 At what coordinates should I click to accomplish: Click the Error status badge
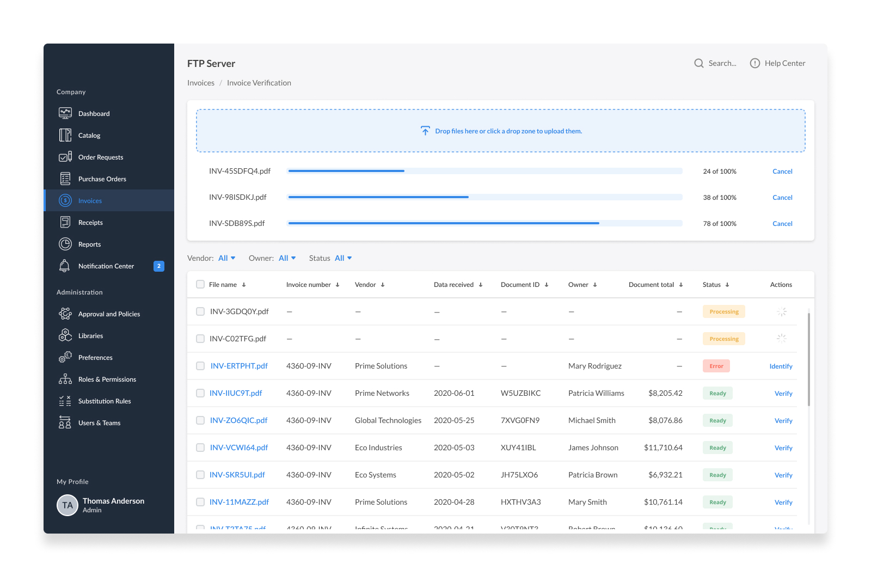click(716, 366)
